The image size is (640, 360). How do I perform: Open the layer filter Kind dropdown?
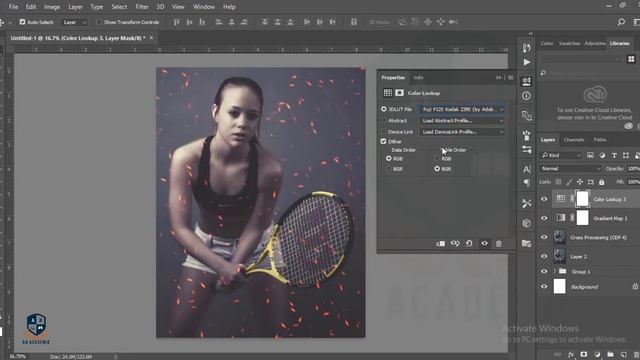click(x=561, y=156)
